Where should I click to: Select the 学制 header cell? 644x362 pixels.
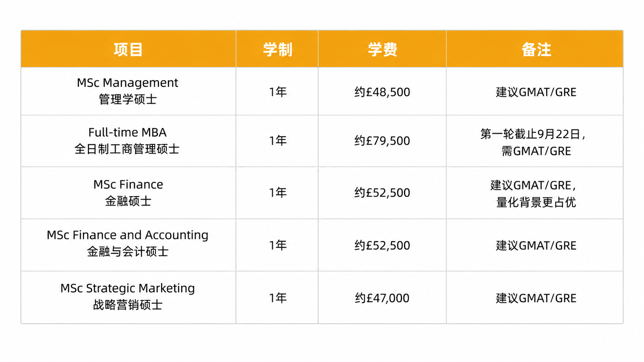277,49
